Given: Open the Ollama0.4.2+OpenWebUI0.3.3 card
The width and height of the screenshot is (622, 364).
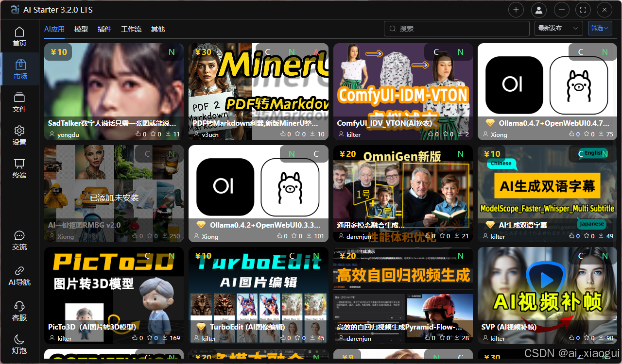Looking at the screenshot, I should click(x=259, y=194).
